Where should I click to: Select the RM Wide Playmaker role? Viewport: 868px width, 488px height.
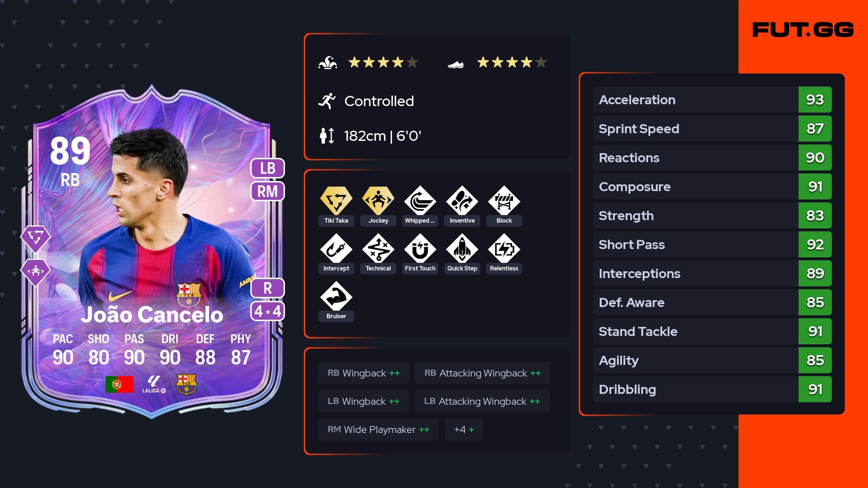(x=378, y=429)
